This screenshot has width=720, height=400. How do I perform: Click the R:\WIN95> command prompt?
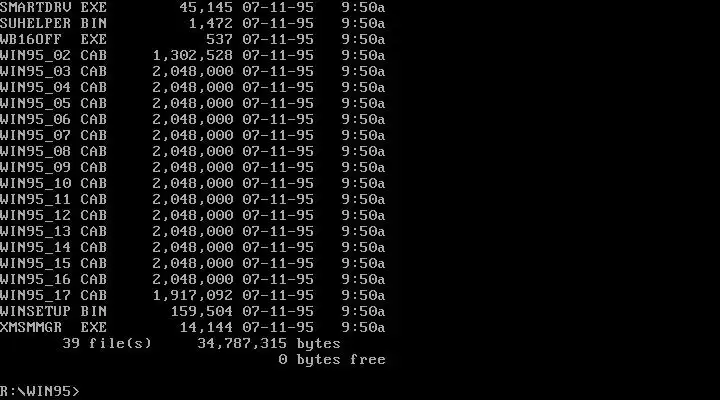pyautogui.click(x=40, y=391)
